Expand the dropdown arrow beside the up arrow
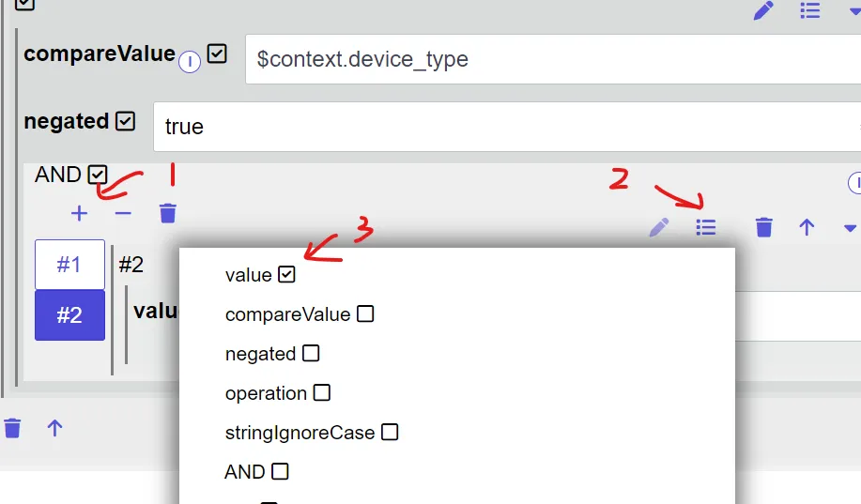The width and height of the screenshot is (861, 504). tap(851, 228)
